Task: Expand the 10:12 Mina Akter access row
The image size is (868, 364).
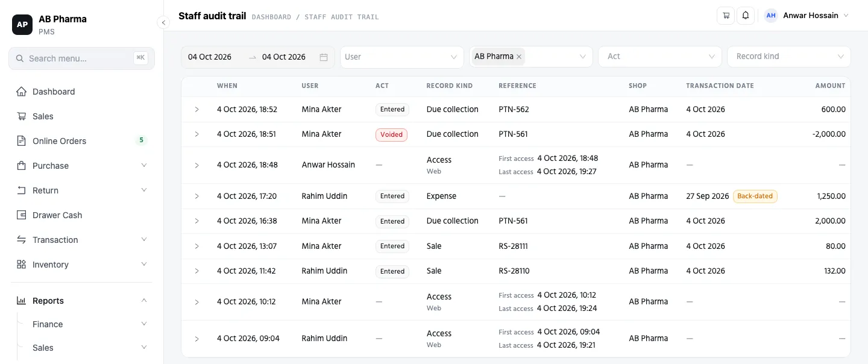Action: (x=197, y=302)
